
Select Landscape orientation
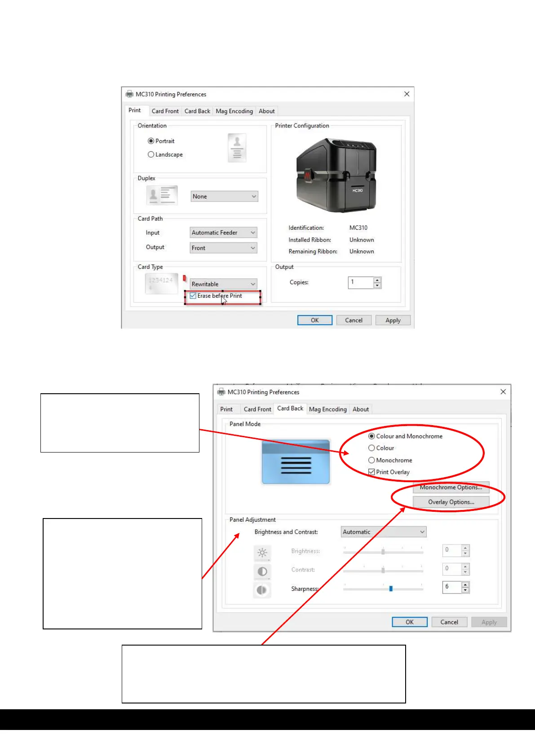[x=151, y=154]
